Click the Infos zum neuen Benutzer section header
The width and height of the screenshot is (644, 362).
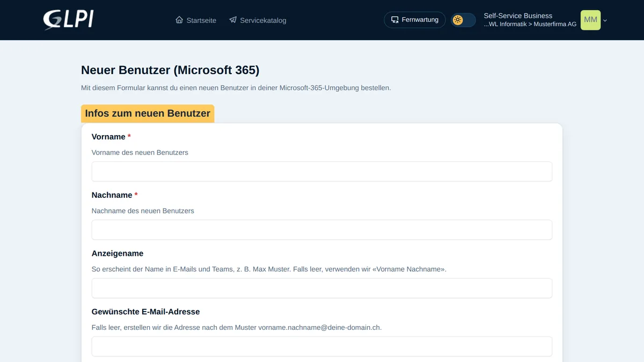148,113
